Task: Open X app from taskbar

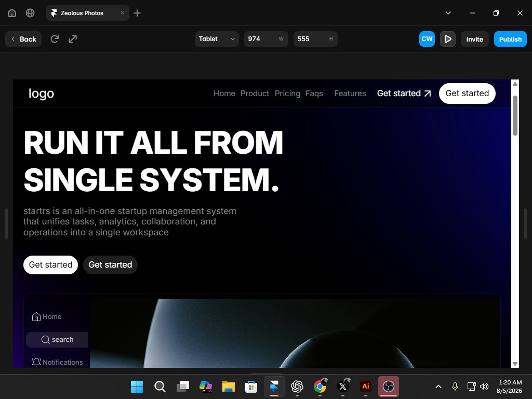Action: click(x=343, y=387)
